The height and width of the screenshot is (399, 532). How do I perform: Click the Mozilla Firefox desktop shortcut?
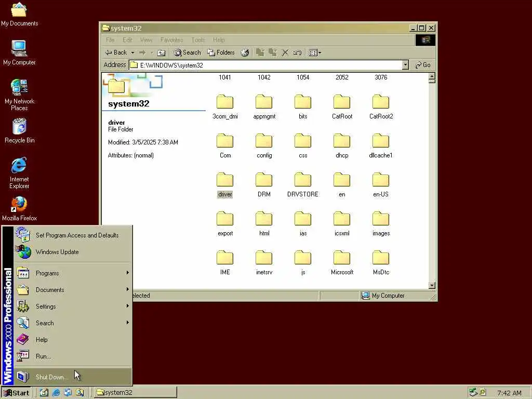tap(19, 209)
